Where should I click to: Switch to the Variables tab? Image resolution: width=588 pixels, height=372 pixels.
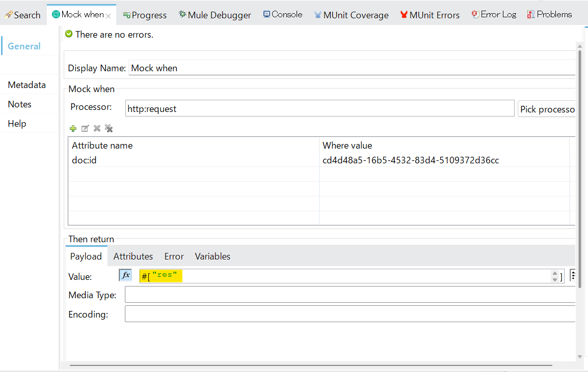[212, 256]
